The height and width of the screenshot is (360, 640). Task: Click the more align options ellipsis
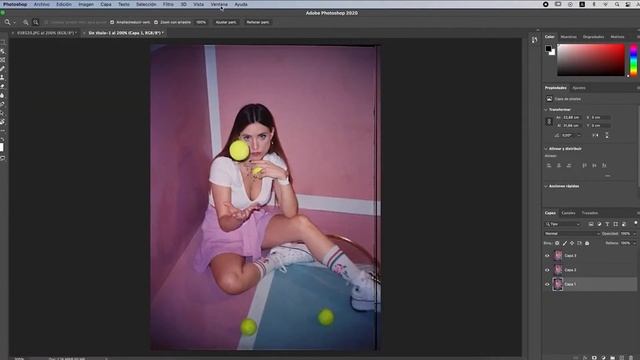click(608, 176)
